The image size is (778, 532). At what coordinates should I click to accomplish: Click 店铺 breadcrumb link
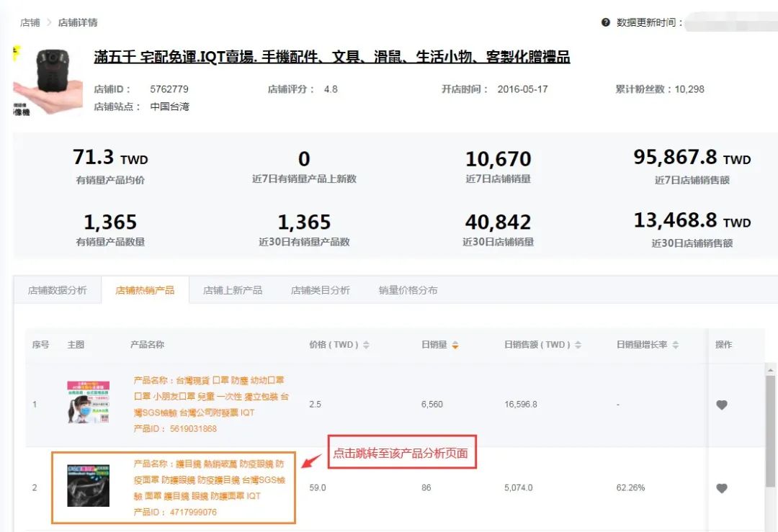tap(30, 22)
